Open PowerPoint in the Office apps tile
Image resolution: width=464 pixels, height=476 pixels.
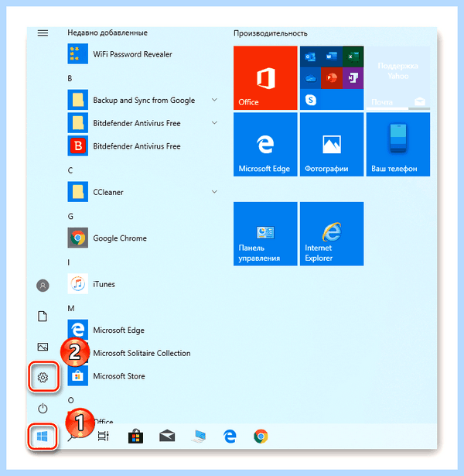(332, 78)
